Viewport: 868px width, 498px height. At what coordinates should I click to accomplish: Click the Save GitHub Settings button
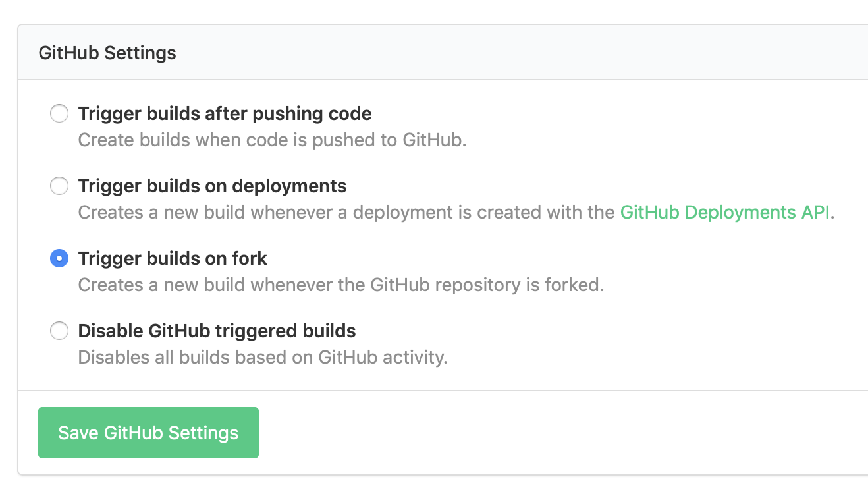click(148, 433)
